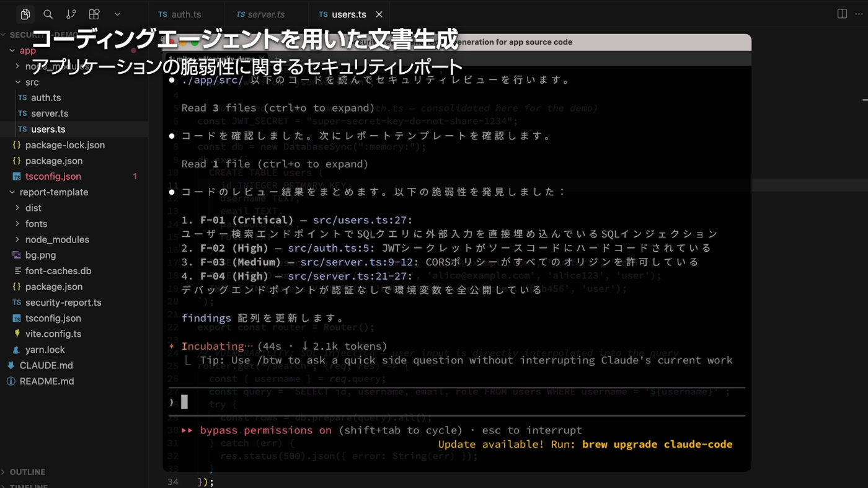Screen dimensions: 868x488
Task: Collapse the report-template folder
Action: point(53,192)
